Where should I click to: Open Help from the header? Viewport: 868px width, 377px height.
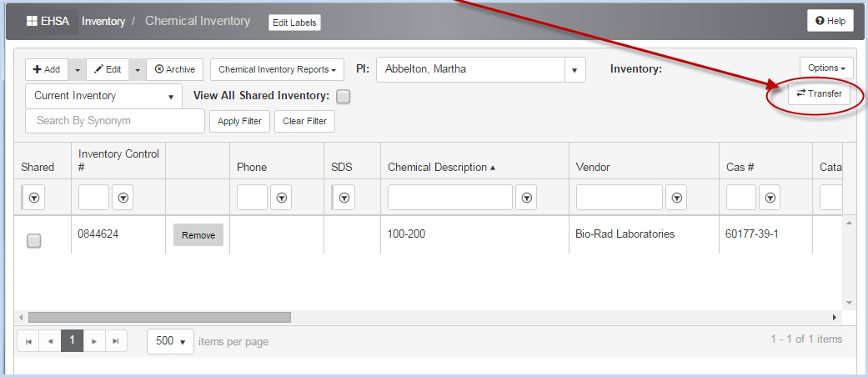click(830, 21)
